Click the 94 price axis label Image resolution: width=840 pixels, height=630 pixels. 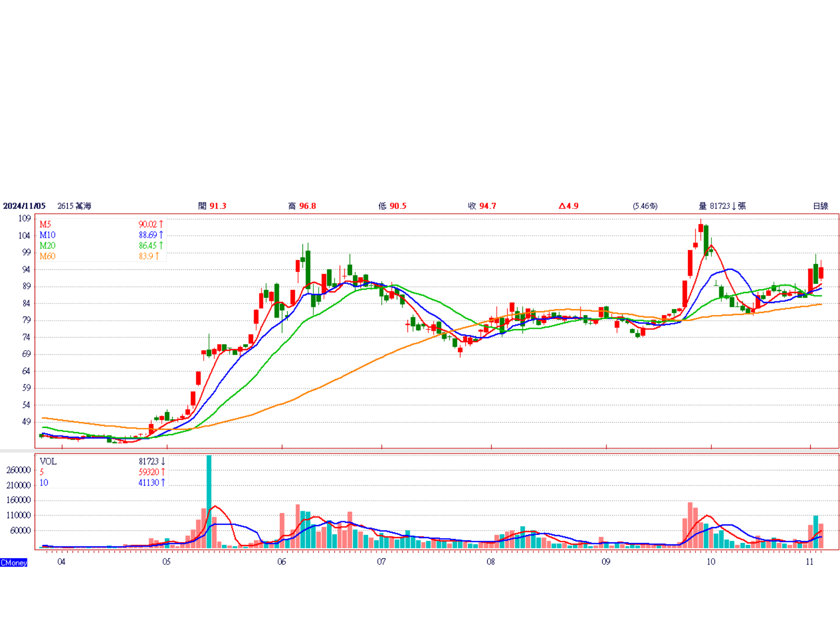click(26, 269)
